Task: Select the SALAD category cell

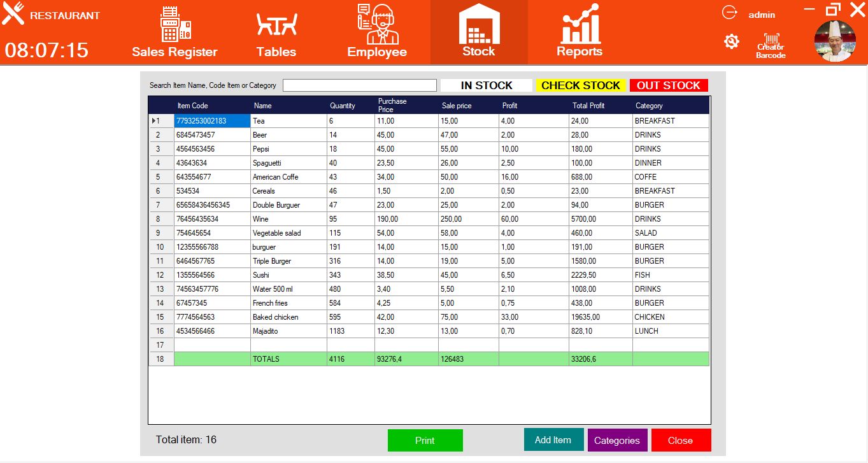Action: [671, 233]
